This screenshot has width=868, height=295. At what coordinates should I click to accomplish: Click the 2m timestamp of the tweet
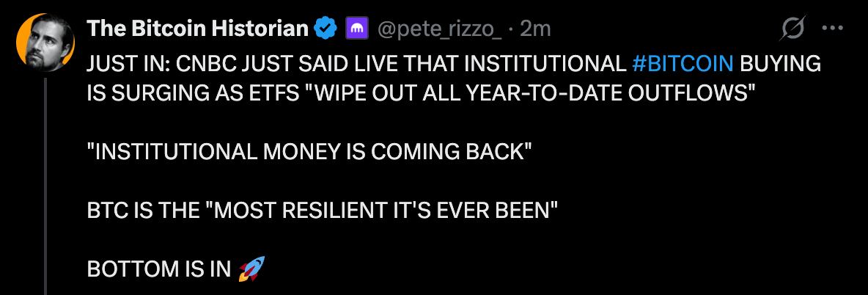pos(535,29)
